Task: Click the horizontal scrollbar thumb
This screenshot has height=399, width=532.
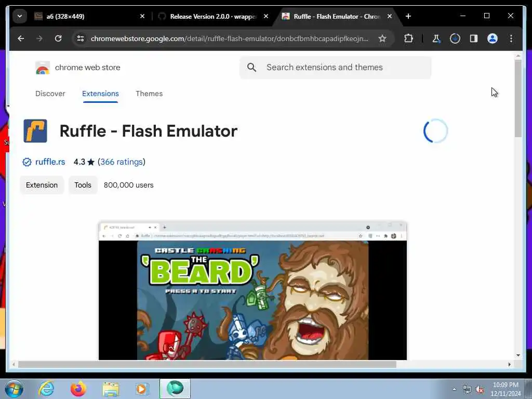Action: tap(207, 364)
